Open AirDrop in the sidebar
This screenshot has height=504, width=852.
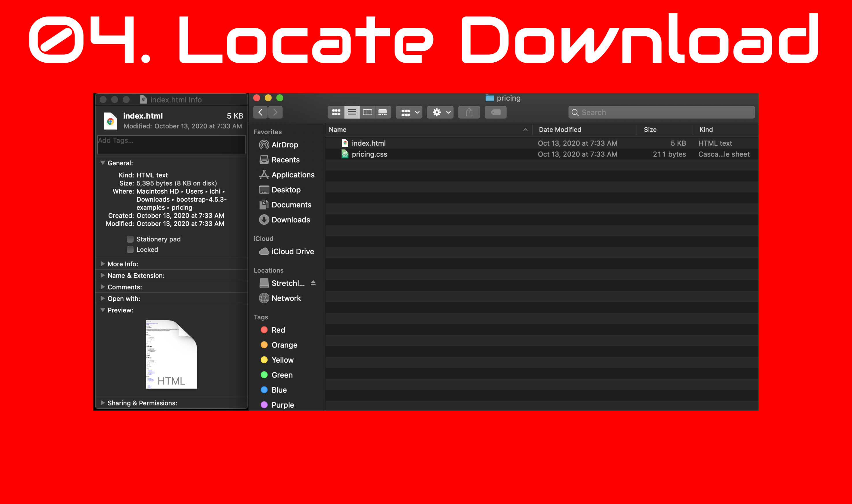[284, 145]
